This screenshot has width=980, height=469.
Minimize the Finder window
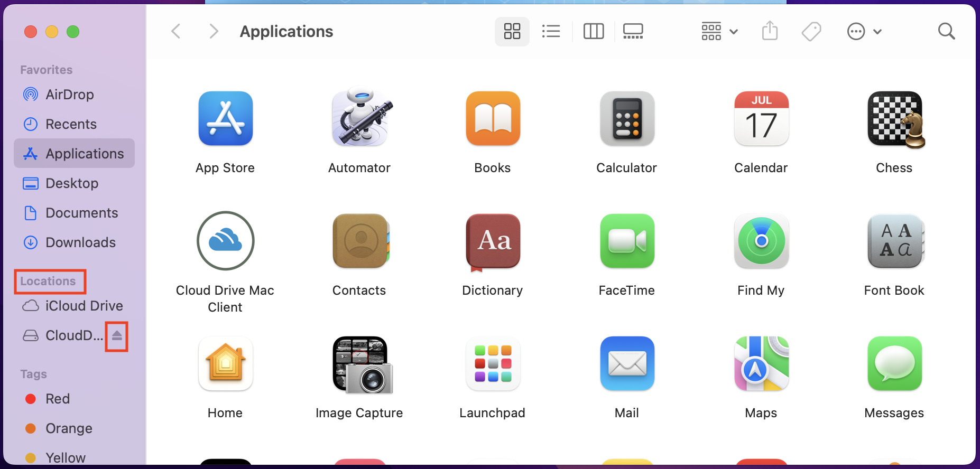[x=52, y=32]
